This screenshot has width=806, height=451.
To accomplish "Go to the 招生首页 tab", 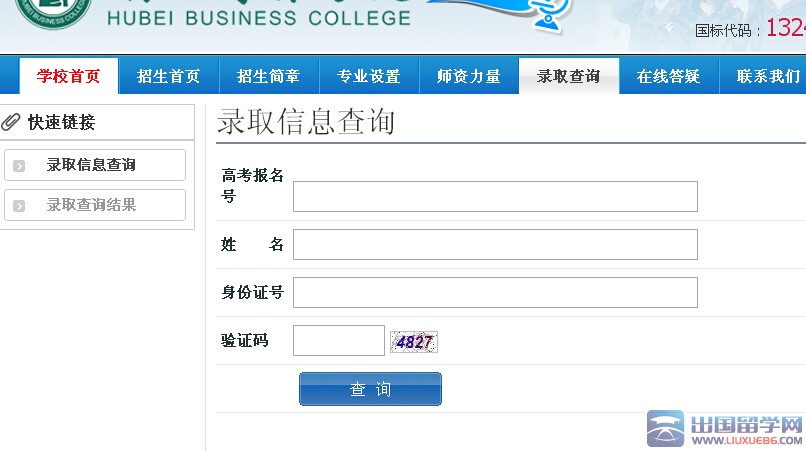I will point(168,76).
